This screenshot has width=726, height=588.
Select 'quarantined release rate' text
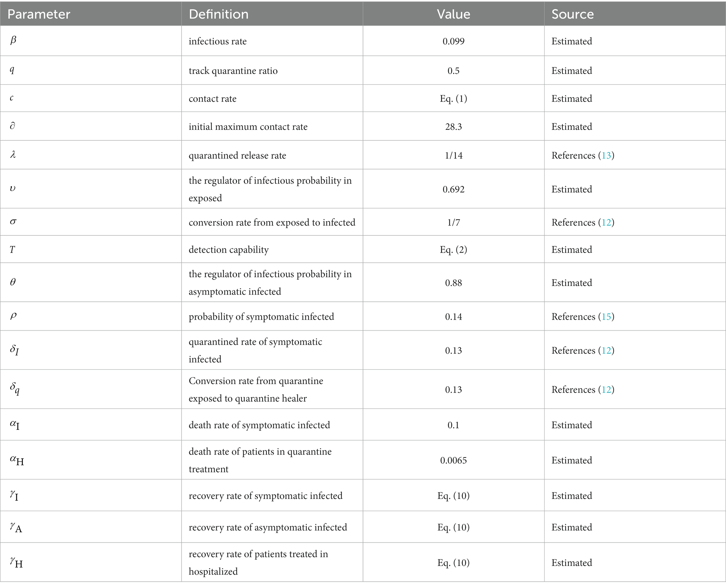[x=237, y=155]
